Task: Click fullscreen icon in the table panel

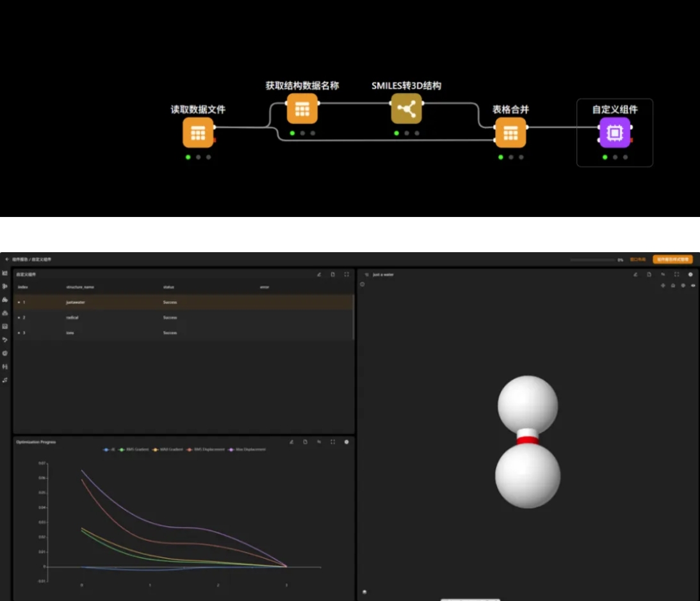Action: click(x=346, y=275)
